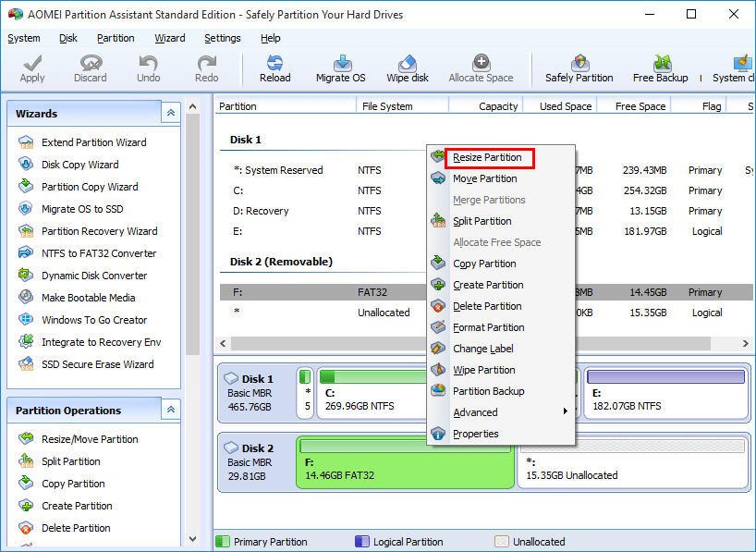This screenshot has height=552, width=756.
Task: Open the Help menu
Action: tap(271, 38)
